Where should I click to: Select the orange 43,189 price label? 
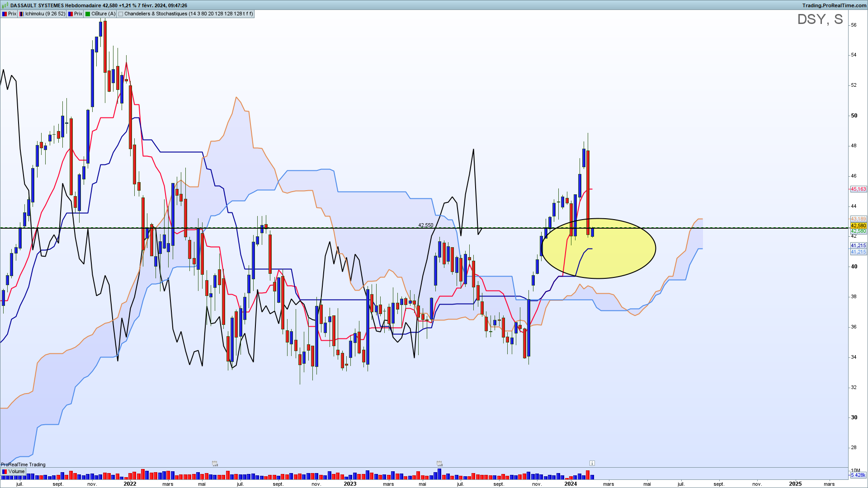click(859, 219)
